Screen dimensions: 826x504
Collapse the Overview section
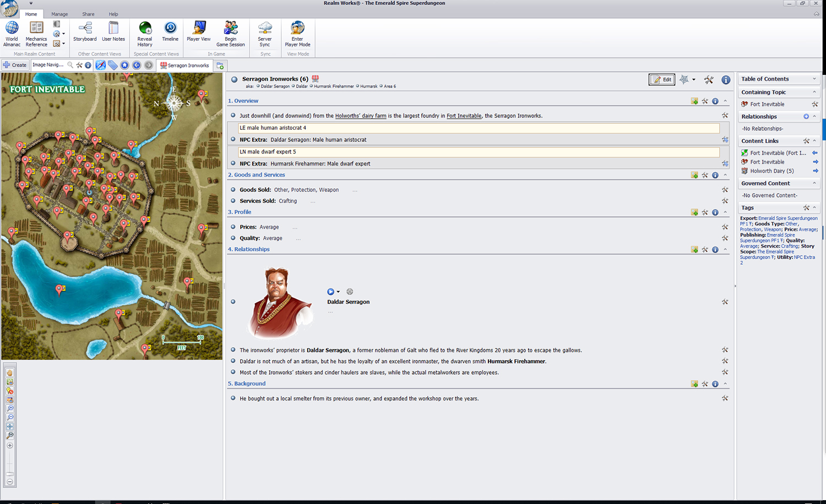pos(725,101)
